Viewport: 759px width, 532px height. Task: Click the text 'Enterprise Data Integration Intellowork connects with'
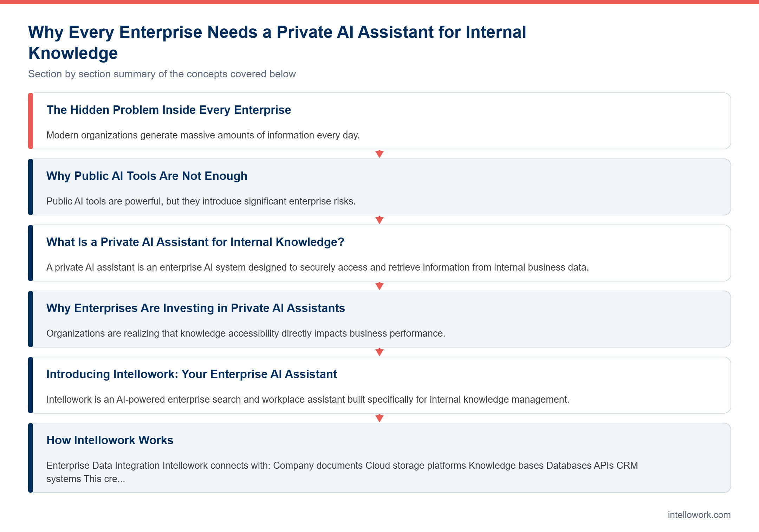(x=158, y=466)
